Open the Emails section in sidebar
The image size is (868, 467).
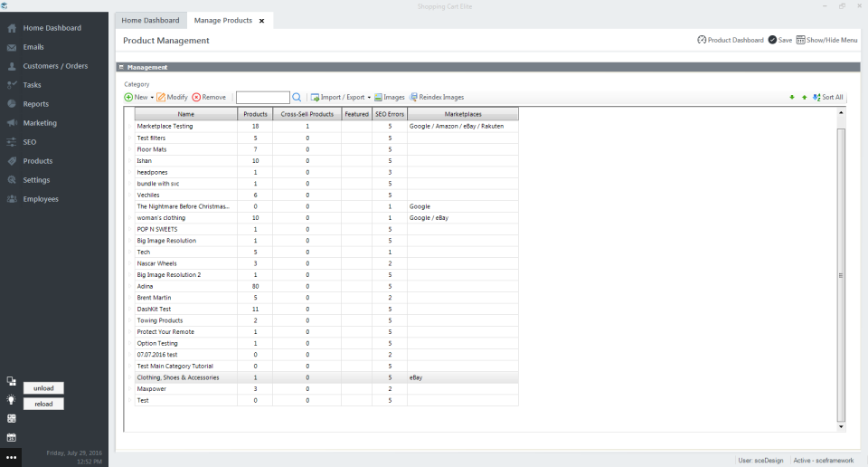click(x=33, y=47)
